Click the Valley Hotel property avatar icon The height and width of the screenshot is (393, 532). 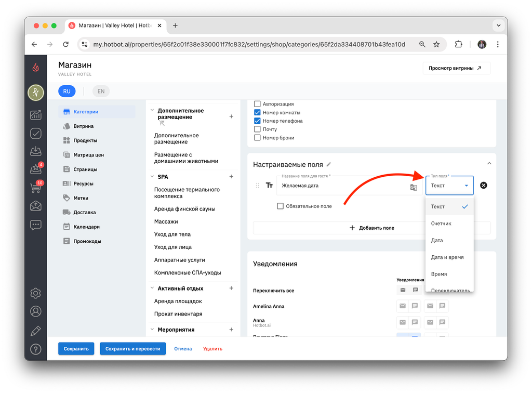36,93
